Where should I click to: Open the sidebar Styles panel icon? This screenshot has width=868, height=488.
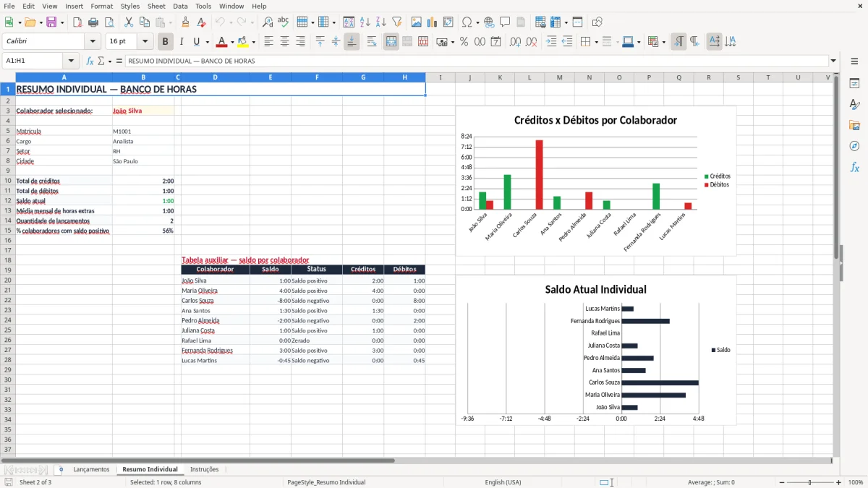coord(854,105)
